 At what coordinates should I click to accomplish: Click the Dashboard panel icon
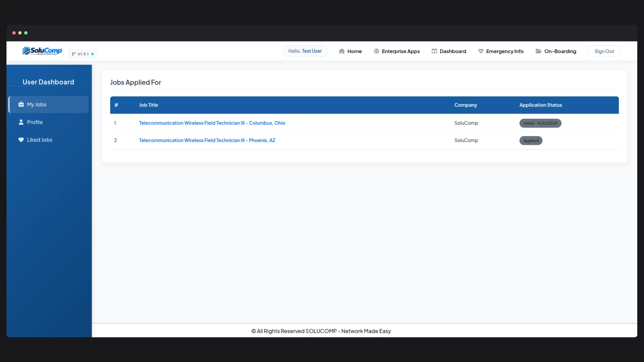[x=434, y=51]
